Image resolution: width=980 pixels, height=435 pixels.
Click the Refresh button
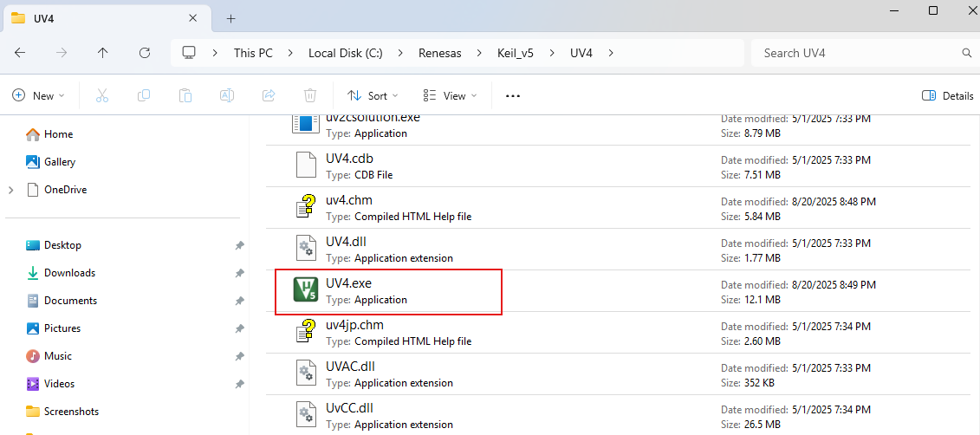tap(145, 53)
